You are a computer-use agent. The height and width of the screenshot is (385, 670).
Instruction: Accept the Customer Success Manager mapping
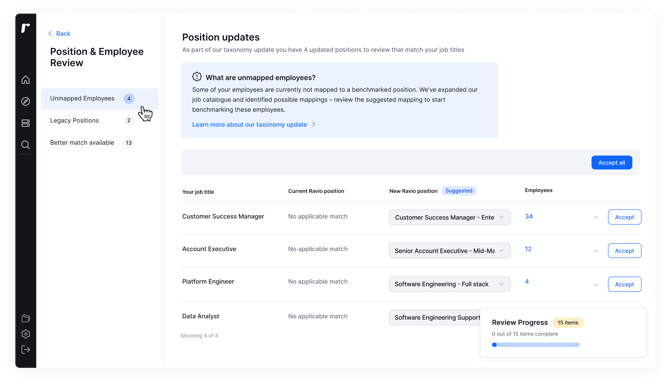[624, 217]
